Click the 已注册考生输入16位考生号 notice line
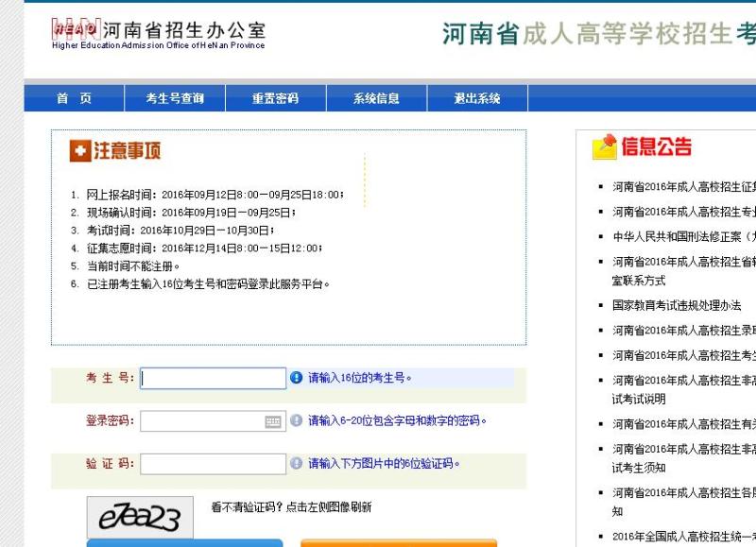 point(208,283)
